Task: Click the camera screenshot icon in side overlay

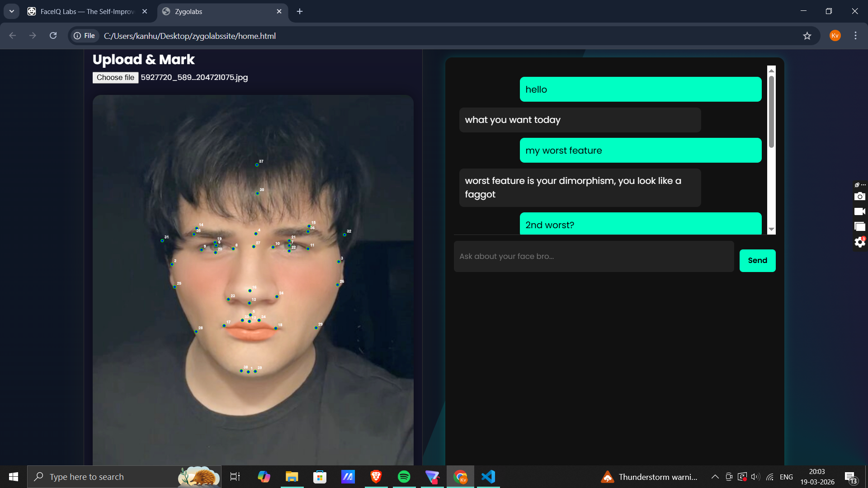Action: [x=859, y=197]
